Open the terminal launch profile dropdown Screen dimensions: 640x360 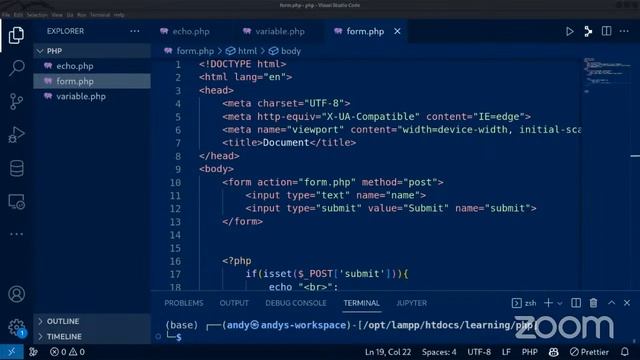pyautogui.click(x=560, y=303)
